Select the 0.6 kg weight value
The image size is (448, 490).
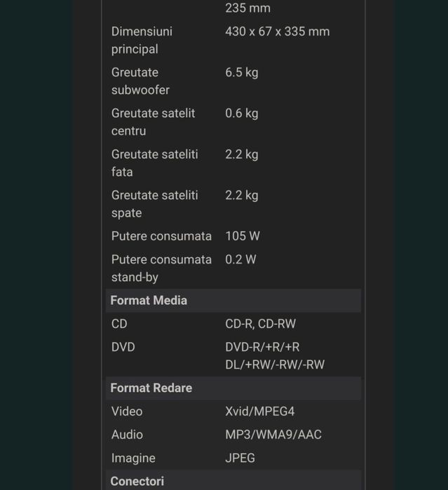click(241, 113)
